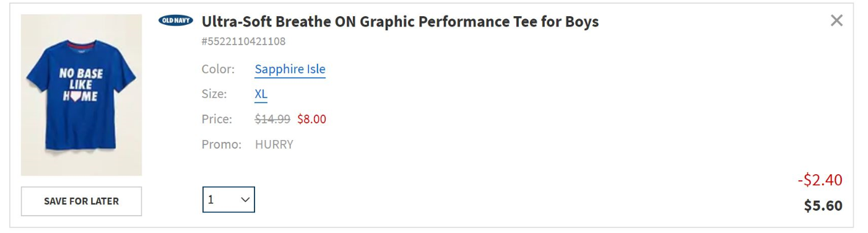The width and height of the screenshot is (868, 233).
Task: Click the struck-through $14.99 original price
Action: coord(272,119)
